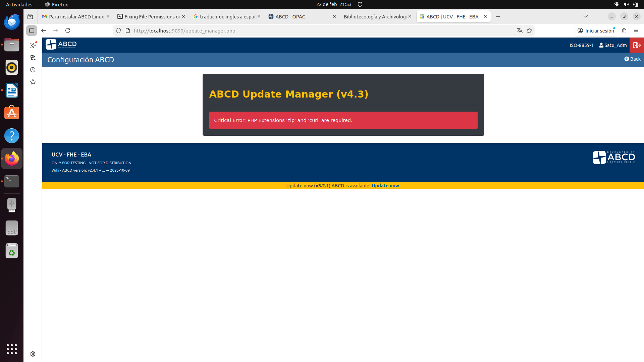The height and width of the screenshot is (362, 644).
Task: Expand the list all tabs chevron
Action: pos(586,16)
